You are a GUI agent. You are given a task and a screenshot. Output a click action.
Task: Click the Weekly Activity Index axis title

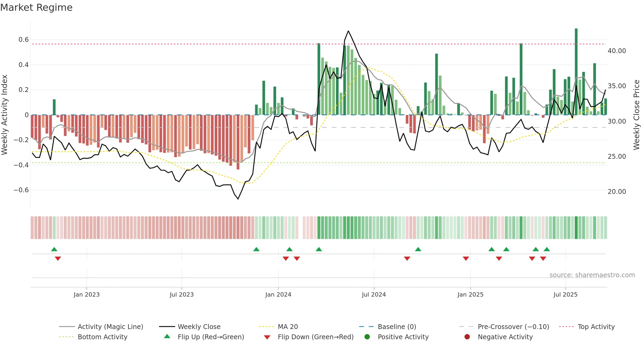click(5, 115)
